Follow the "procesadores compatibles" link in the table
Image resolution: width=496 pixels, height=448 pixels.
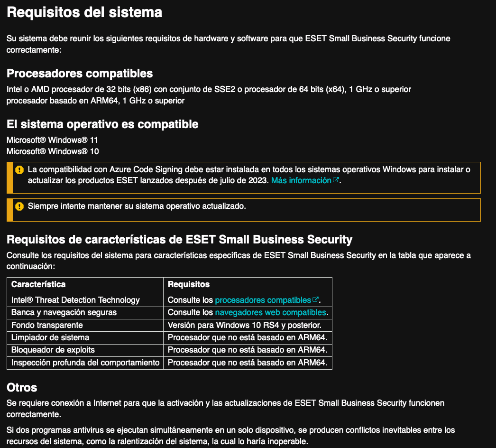263,300
